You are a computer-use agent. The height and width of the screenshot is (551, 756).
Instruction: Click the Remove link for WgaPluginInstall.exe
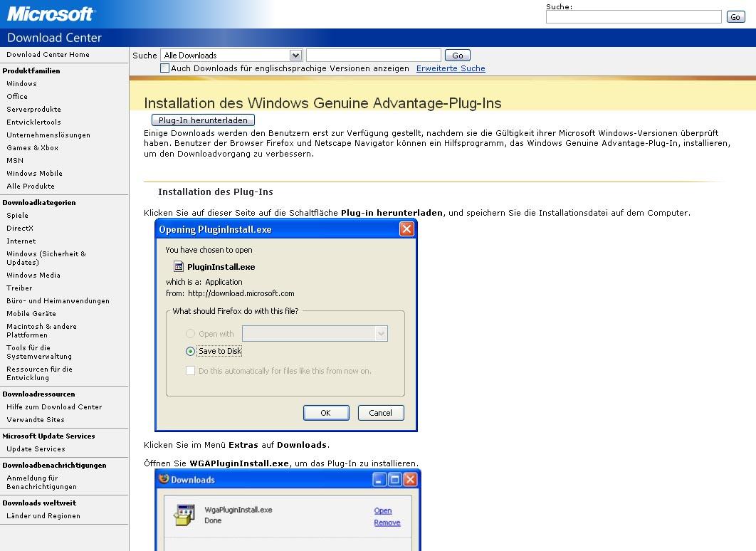click(x=387, y=523)
